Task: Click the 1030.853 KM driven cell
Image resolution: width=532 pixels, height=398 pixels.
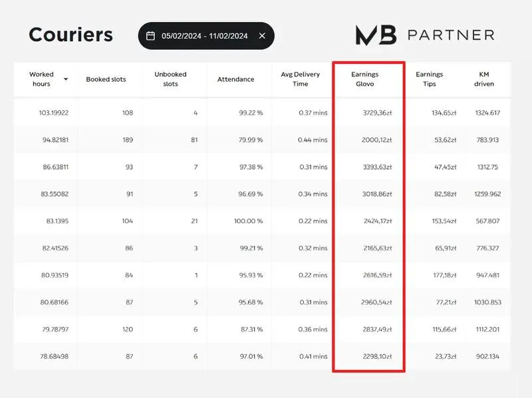Action: tap(487, 303)
